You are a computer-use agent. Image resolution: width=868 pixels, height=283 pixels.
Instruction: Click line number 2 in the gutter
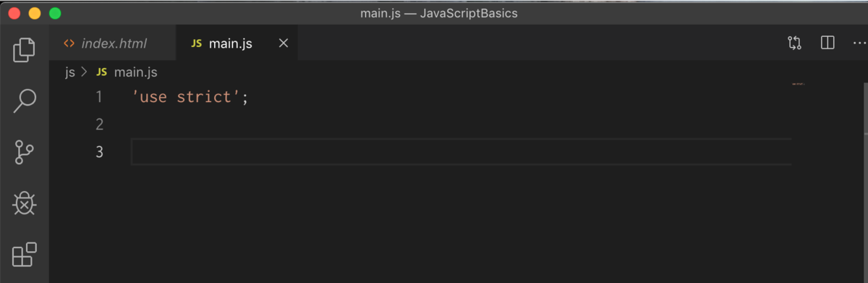[98, 124]
